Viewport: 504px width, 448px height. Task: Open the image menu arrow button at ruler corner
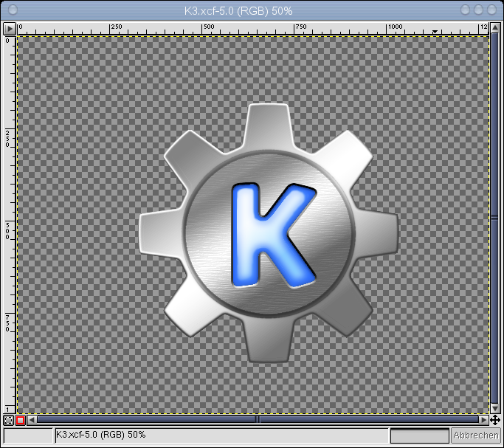pyautogui.click(x=10, y=29)
